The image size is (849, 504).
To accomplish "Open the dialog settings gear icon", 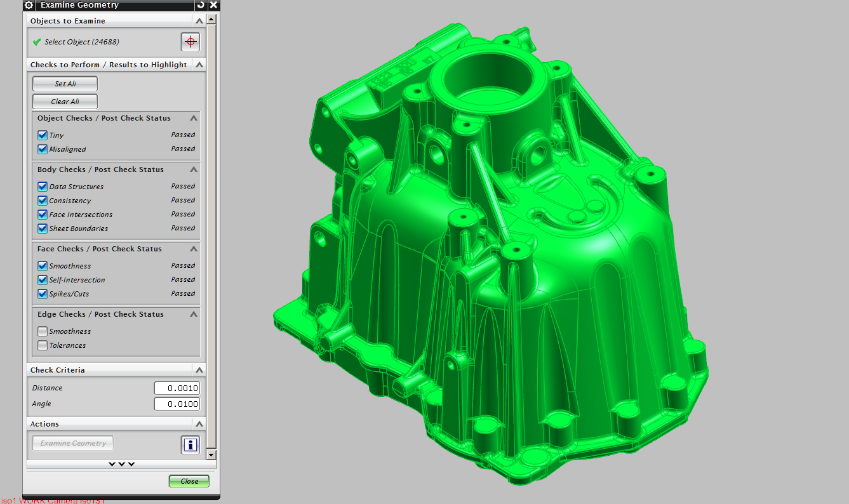I will 29,5.
